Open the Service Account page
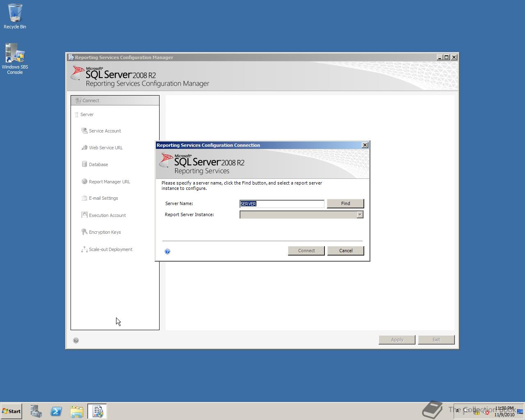The height and width of the screenshot is (420, 525). [x=105, y=131]
